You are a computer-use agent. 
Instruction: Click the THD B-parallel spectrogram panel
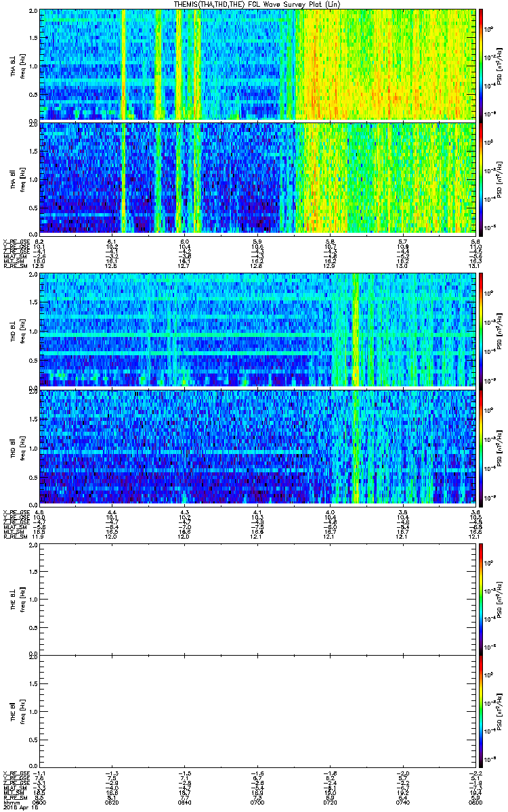257,447
